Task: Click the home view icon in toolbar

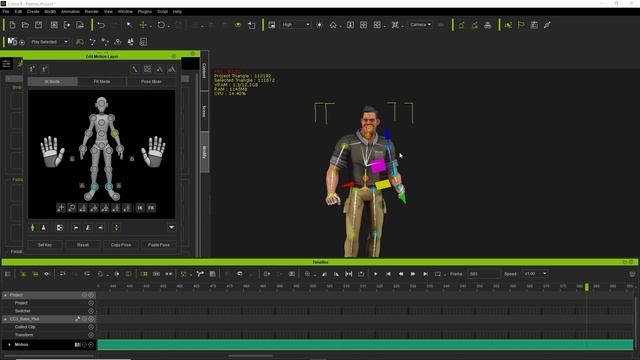Action: [x=333, y=25]
